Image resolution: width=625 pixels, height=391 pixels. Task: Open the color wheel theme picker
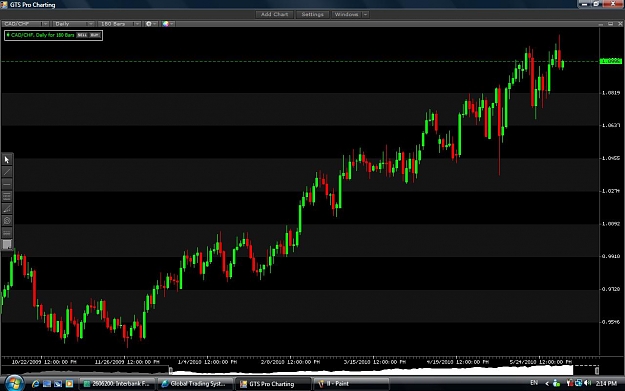pos(165,24)
